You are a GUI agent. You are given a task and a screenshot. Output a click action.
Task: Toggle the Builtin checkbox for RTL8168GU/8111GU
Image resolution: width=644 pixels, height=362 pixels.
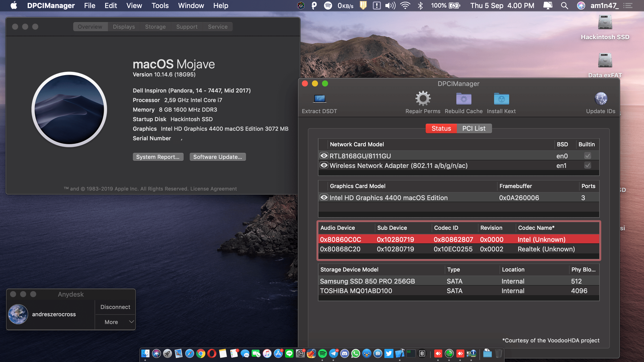pyautogui.click(x=587, y=156)
